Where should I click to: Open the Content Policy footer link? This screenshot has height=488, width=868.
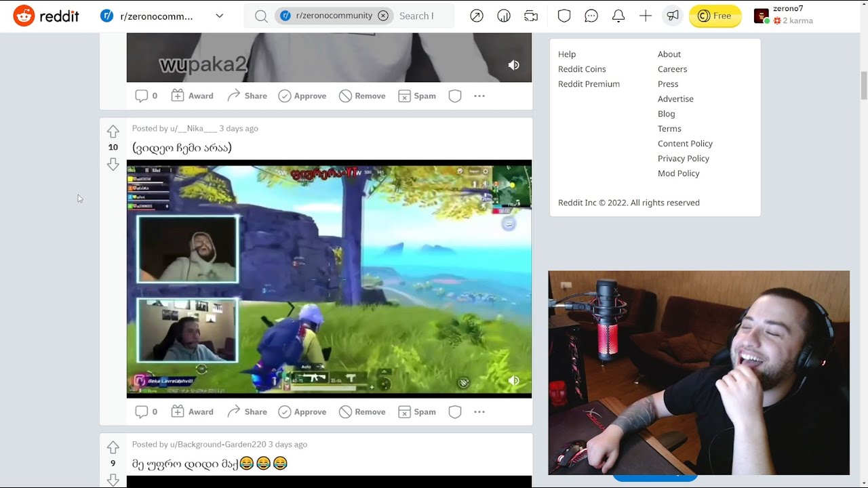point(685,144)
